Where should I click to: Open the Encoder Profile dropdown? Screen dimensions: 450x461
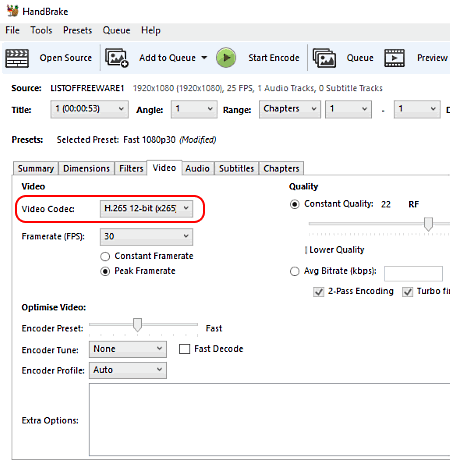[128, 370]
